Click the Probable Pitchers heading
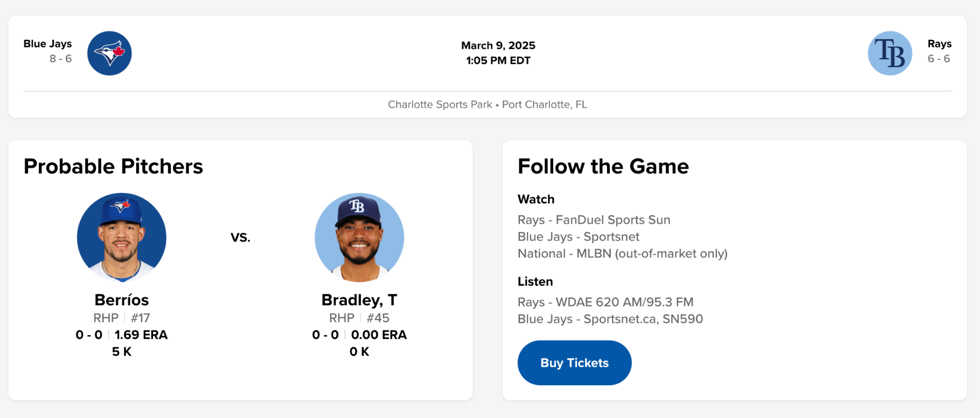The width and height of the screenshot is (980, 418). [113, 167]
